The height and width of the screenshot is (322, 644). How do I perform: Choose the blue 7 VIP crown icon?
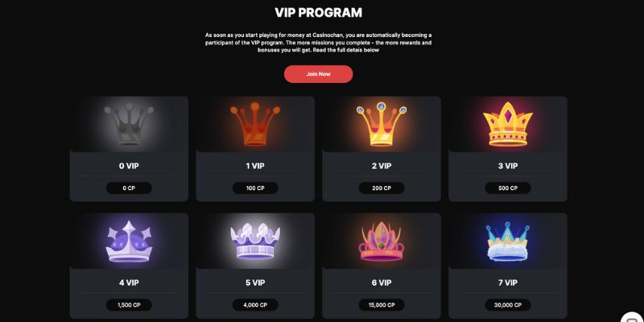(x=508, y=242)
